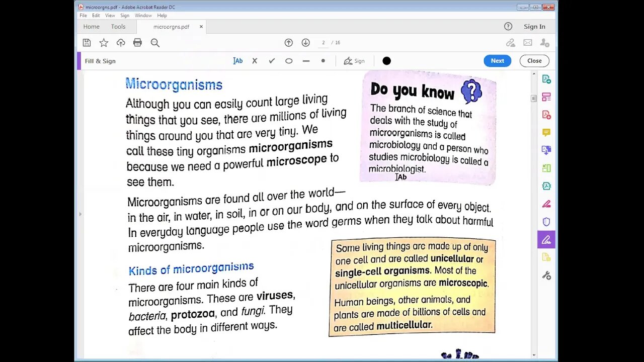Open the pink Redact pen tool icon
The image size is (644, 362).
pos(546,204)
